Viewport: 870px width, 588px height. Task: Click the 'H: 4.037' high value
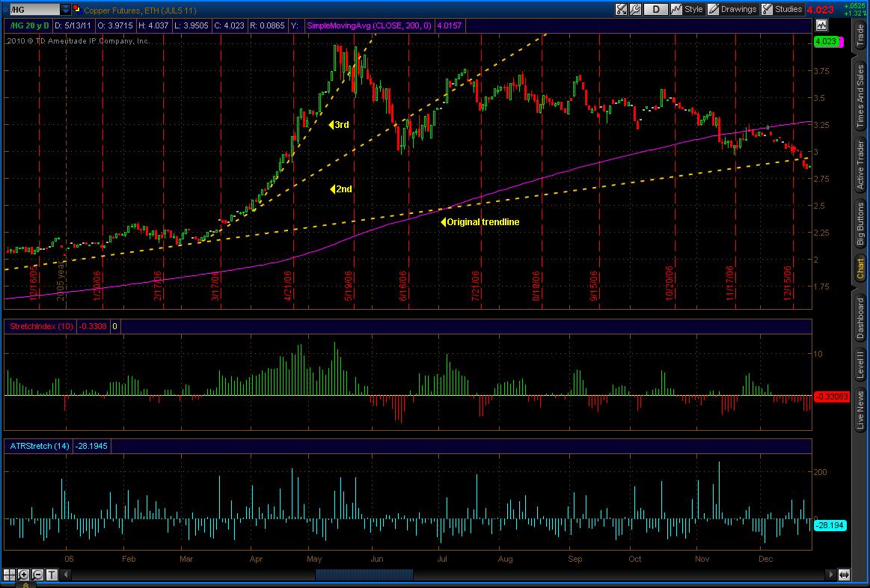coord(153,25)
